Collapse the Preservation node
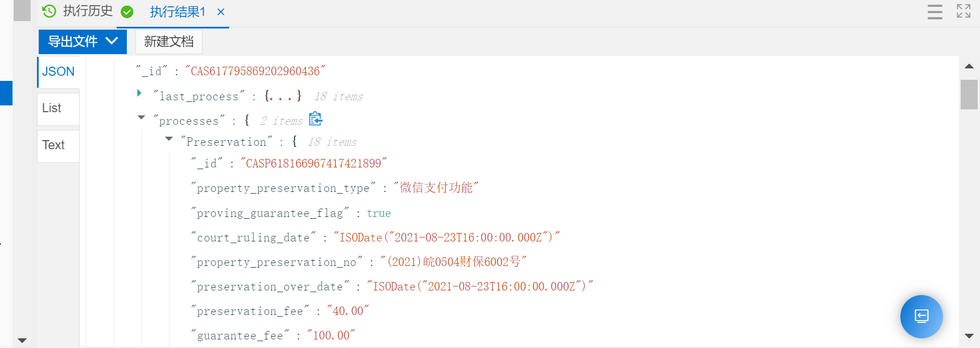 (x=169, y=138)
